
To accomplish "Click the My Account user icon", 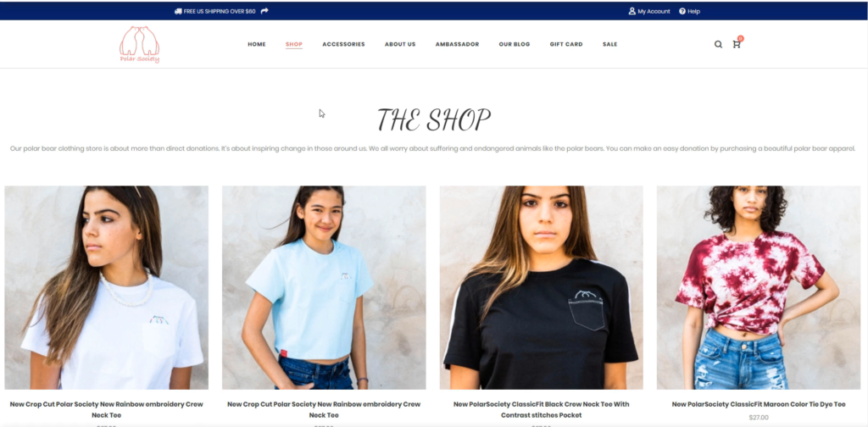I will 632,11.
